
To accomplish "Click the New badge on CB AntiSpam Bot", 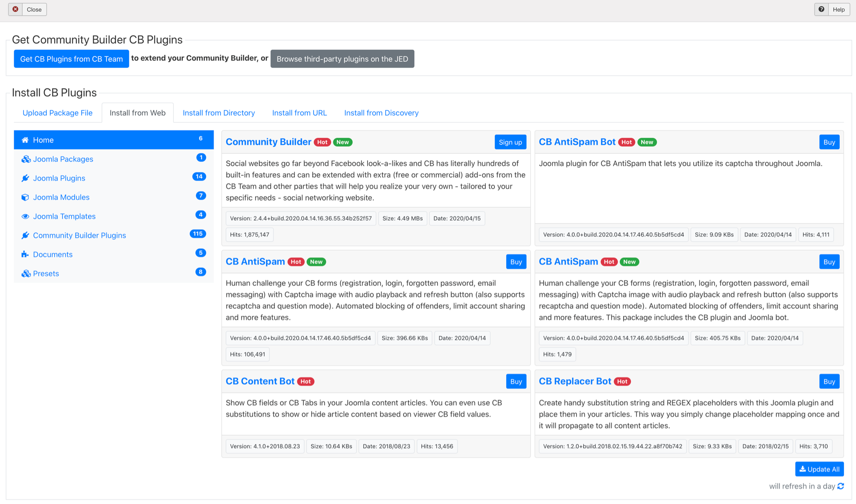I will click(647, 142).
